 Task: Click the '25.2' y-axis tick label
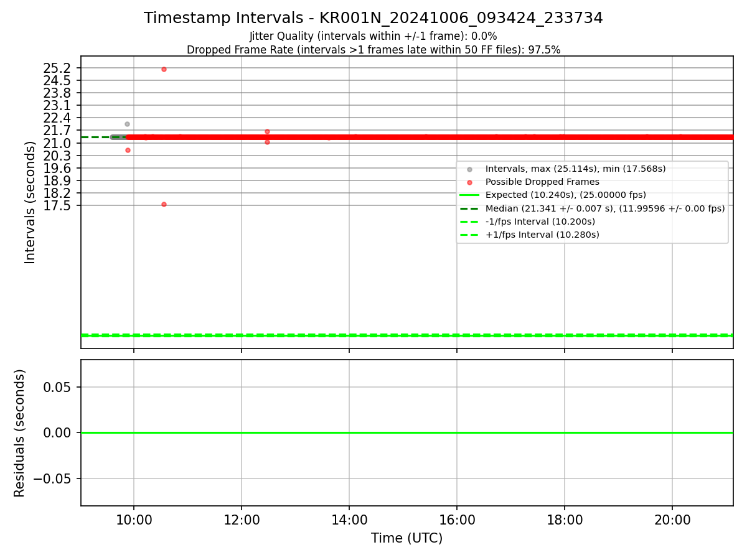coord(56,68)
